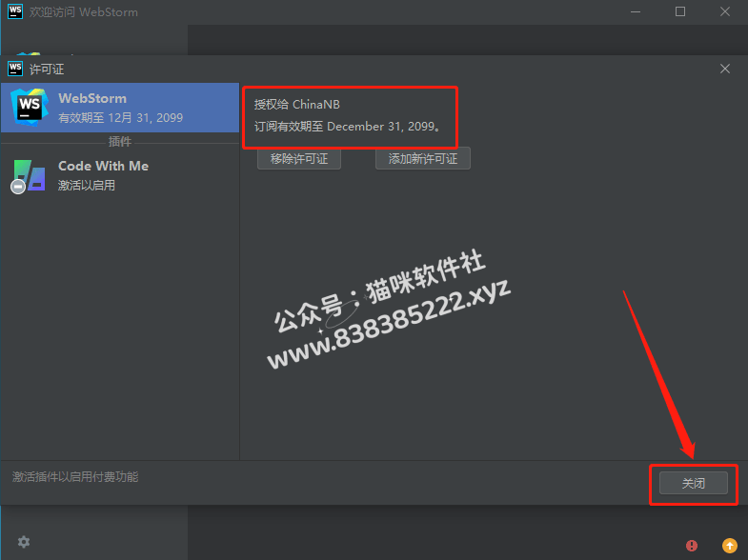Select the Code With Me plugin entry
The height and width of the screenshot is (560, 748).
tap(120, 175)
